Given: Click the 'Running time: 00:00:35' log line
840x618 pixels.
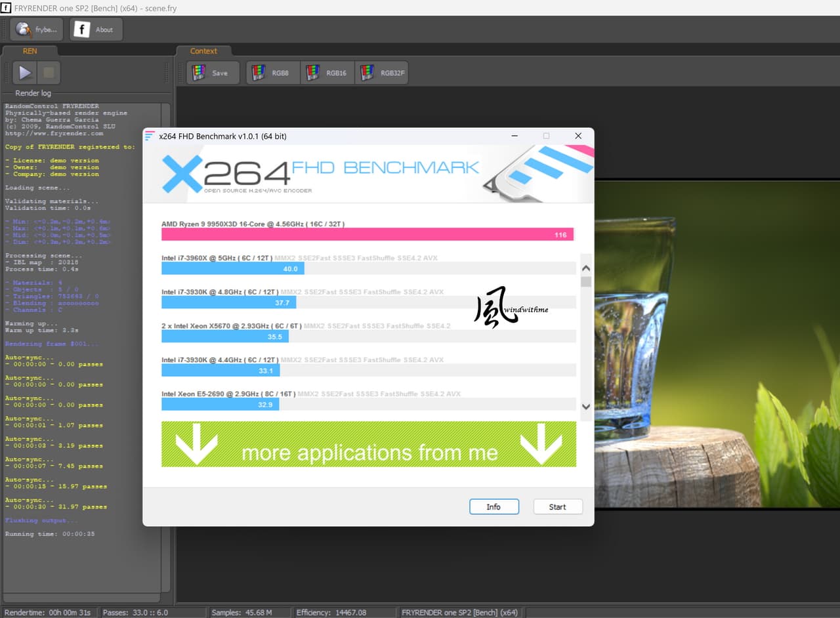Looking at the screenshot, I should (x=50, y=534).
